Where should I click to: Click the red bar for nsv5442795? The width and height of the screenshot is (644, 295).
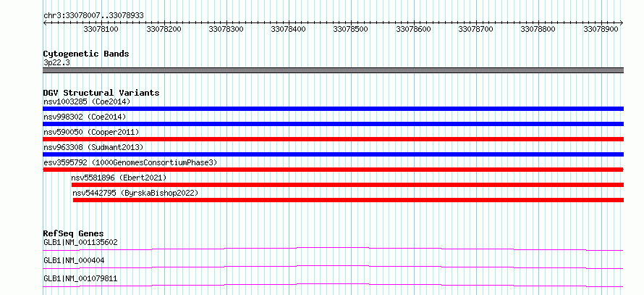pyautogui.click(x=348, y=200)
